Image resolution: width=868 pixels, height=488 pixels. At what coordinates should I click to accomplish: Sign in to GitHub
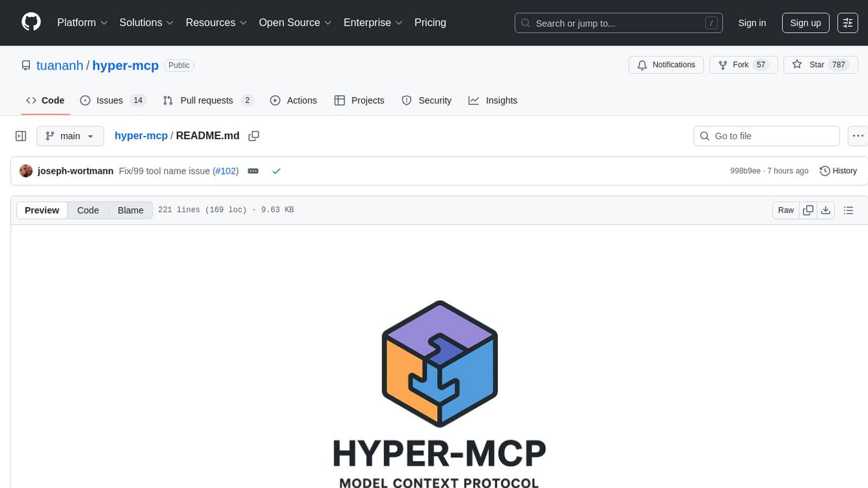(x=752, y=23)
